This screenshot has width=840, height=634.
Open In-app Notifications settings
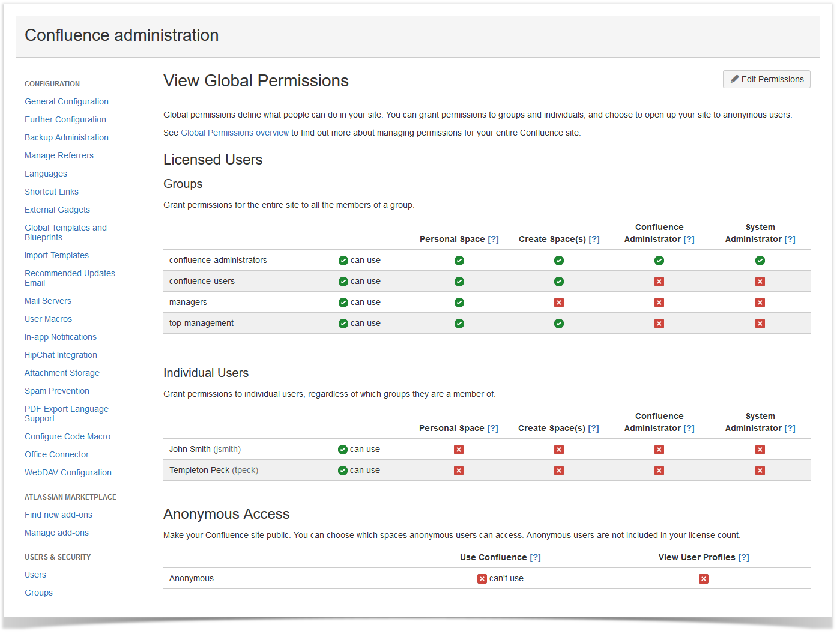[61, 337]
